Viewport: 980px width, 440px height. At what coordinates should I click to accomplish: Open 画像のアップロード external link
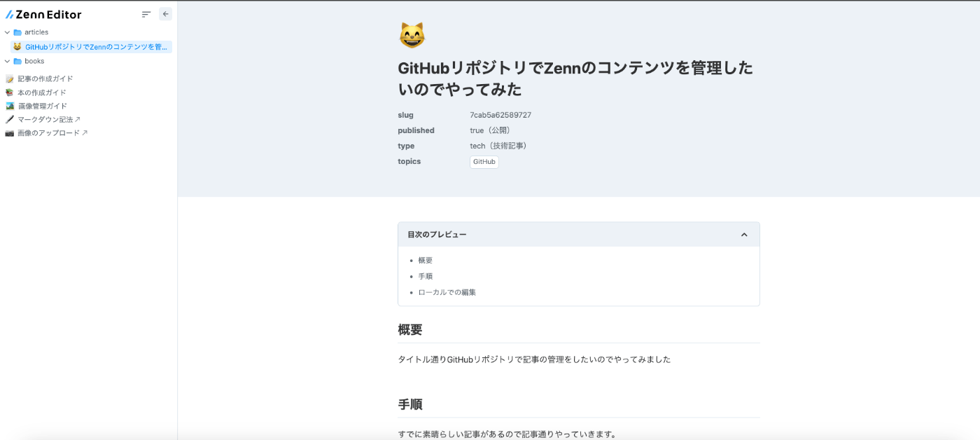pos(52,132)
